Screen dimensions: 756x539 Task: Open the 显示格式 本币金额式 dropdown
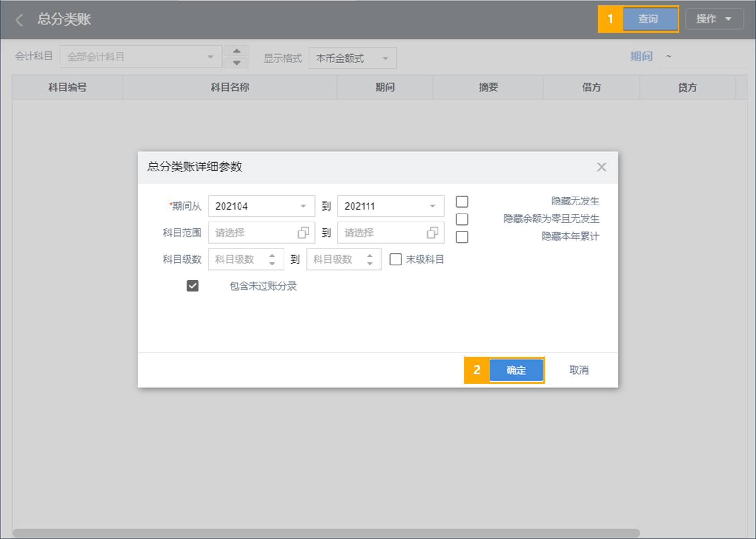click(352, 59)
